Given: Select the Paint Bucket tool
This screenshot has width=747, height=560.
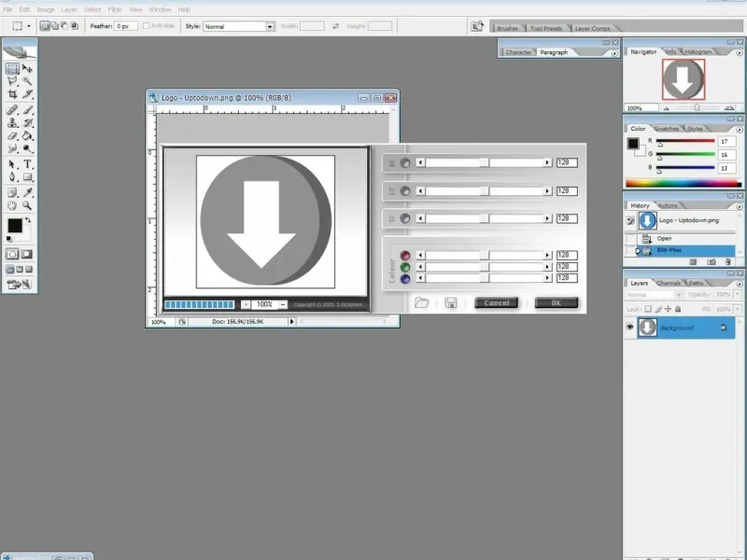Looking at the screenshot, I should 27,135.
